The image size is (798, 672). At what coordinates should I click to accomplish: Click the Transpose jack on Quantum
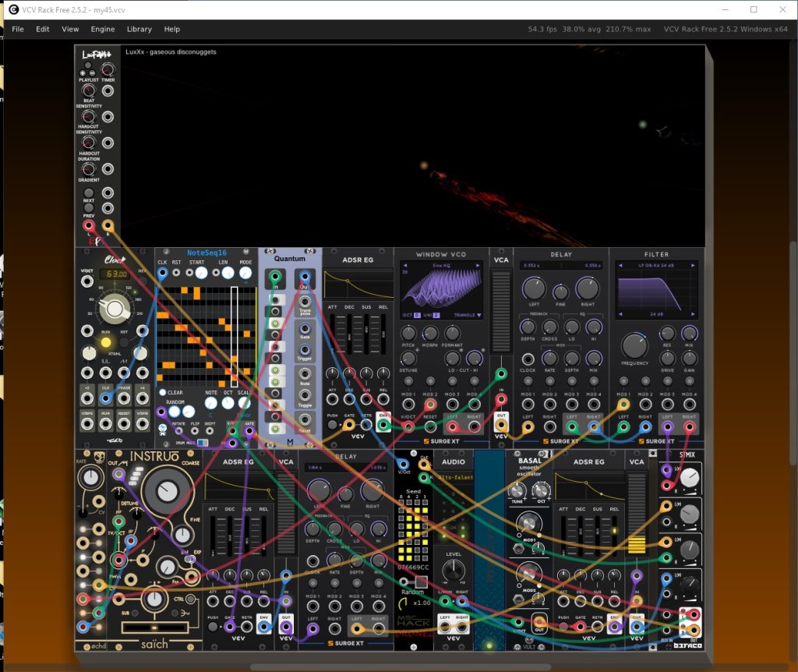[x=305, y=302]
